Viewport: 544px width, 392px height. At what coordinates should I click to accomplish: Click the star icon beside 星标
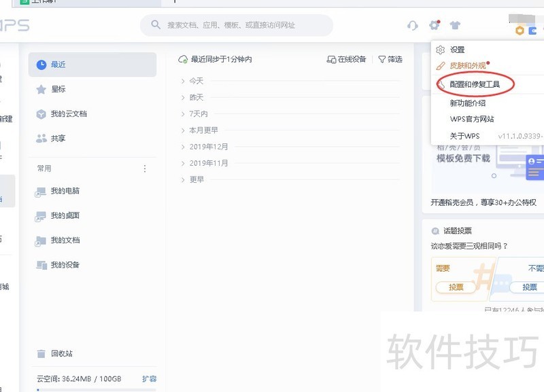[41, 89]
